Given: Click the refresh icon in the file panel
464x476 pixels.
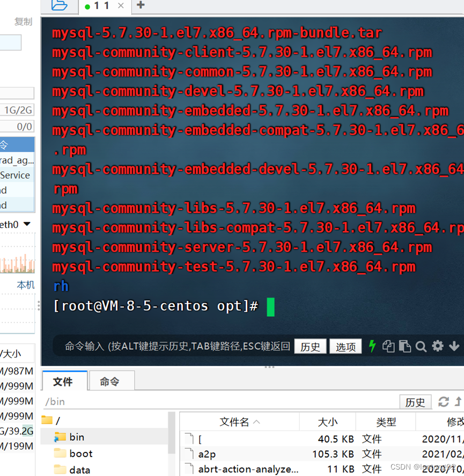Looking at the screenshot, I should point(445,401).
